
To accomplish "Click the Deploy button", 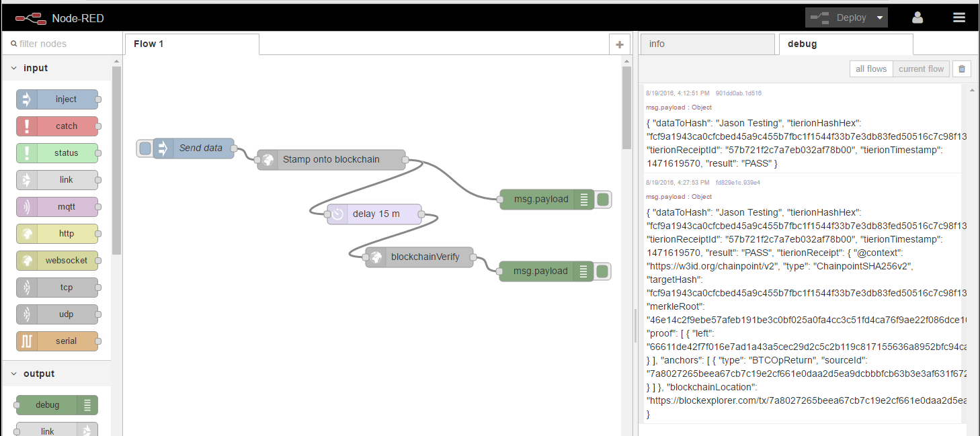I will point(839,18).
